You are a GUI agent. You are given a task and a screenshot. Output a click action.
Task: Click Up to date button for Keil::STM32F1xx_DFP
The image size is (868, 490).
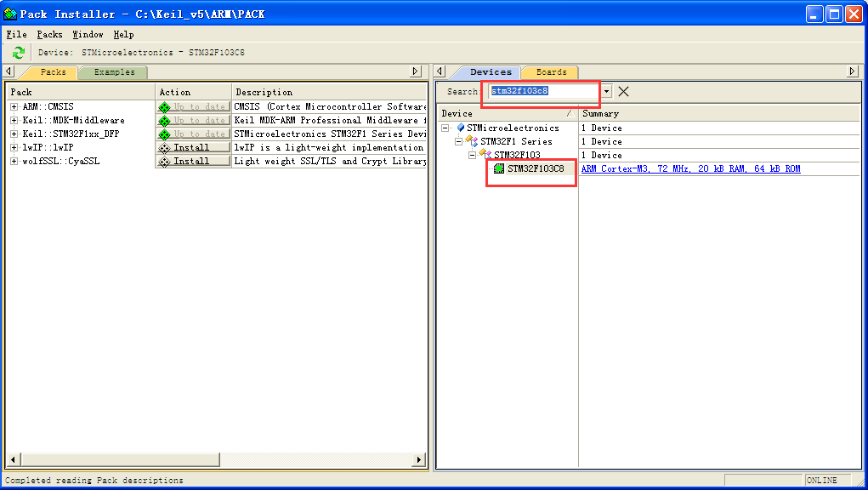[x=193, y=134]
